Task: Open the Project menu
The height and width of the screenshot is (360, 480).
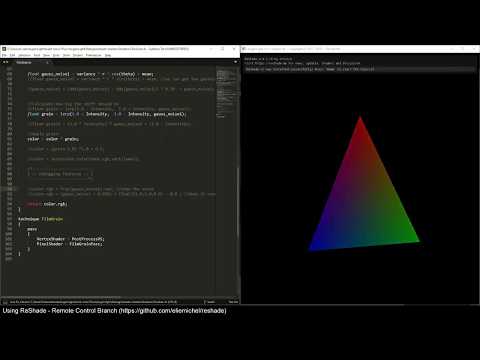Action: 78,55
